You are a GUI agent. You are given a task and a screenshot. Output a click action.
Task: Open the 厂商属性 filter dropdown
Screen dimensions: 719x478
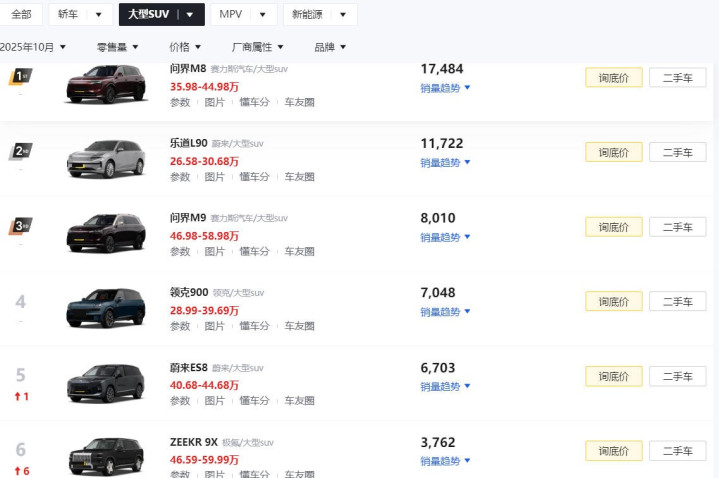click(257, 47)
